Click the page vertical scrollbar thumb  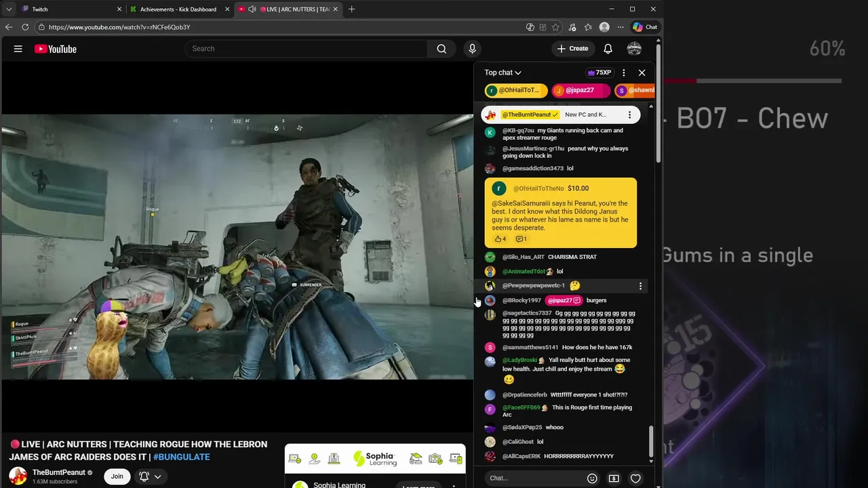(x=658, y=102)
